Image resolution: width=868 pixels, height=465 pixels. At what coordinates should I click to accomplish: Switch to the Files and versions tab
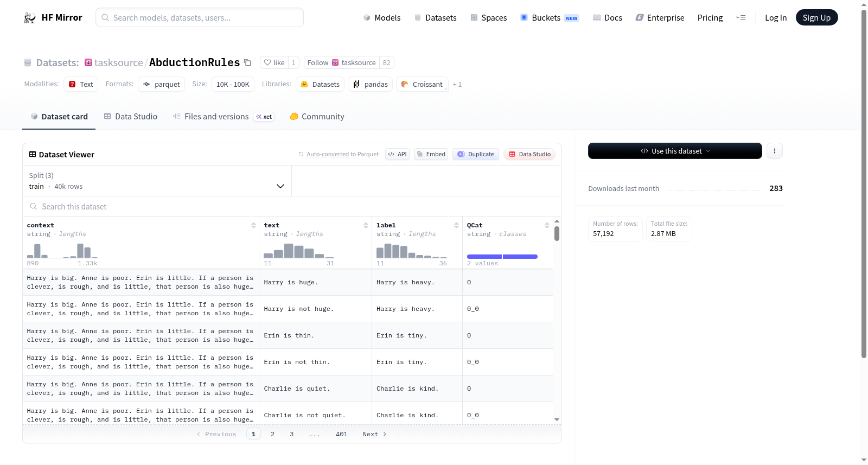click(x=223, y=117)
